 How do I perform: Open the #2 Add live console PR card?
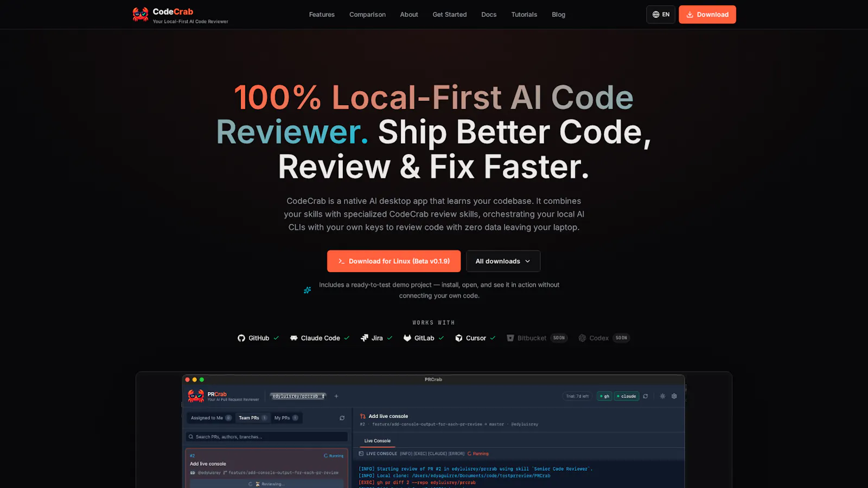[x=266, y=468]
